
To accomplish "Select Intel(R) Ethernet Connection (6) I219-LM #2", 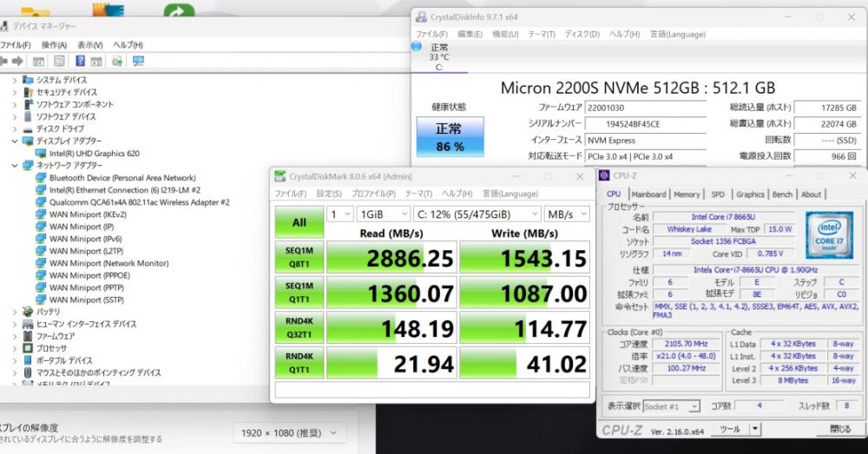I will point(124,190).
